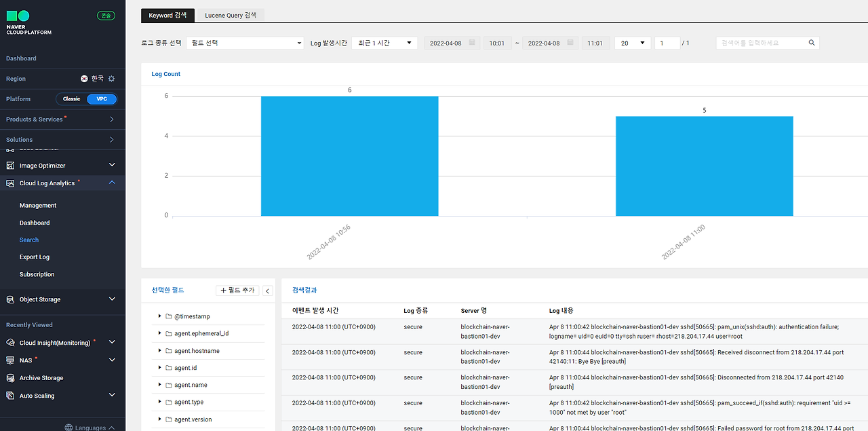Click the Naver Cloud Platform logo
The image size is (868, 431).
(x=28, y=22)
